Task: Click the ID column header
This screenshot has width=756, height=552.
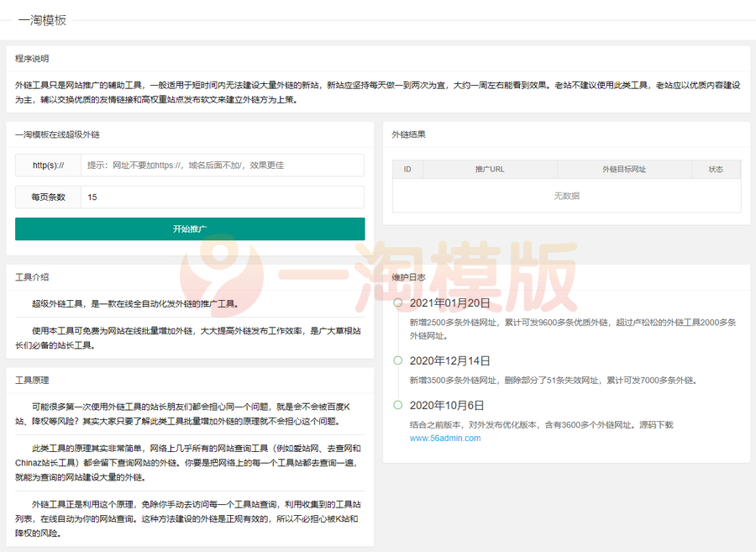Action: point(408,169)
